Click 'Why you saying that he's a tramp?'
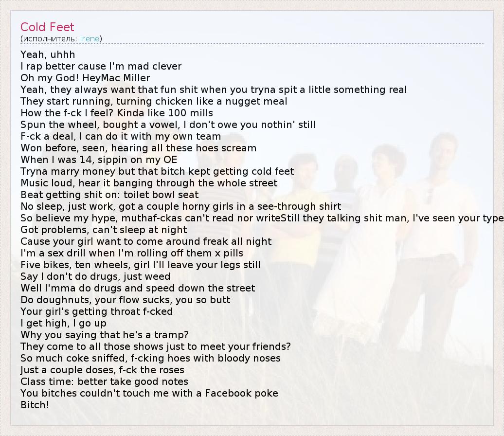 105,335
